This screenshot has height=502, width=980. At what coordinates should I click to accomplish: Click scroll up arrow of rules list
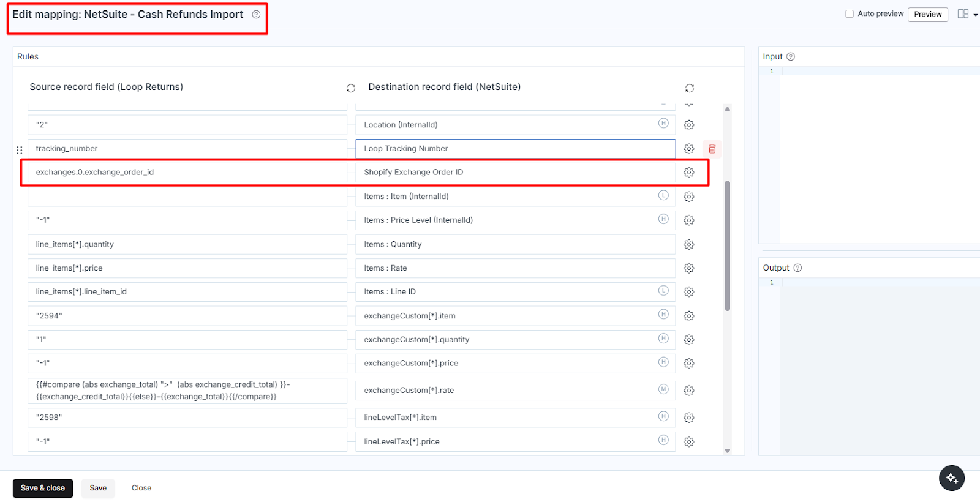click(728, 109)
